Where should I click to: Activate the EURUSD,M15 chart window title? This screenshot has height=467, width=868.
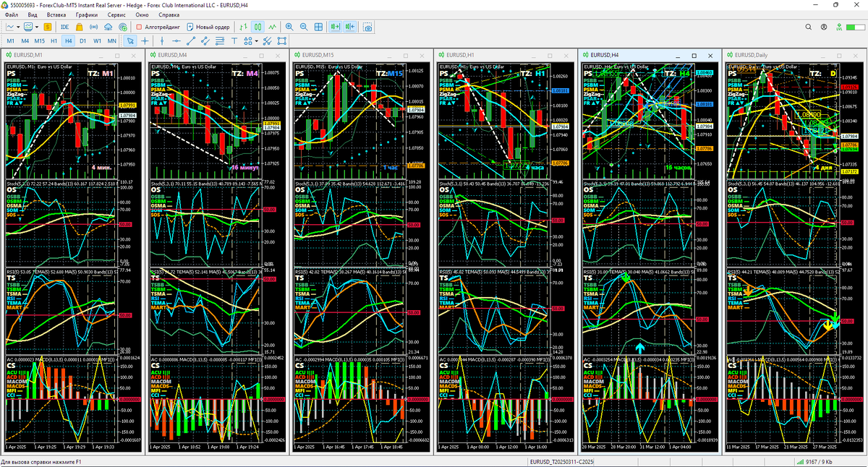click(x=318, y=55)
